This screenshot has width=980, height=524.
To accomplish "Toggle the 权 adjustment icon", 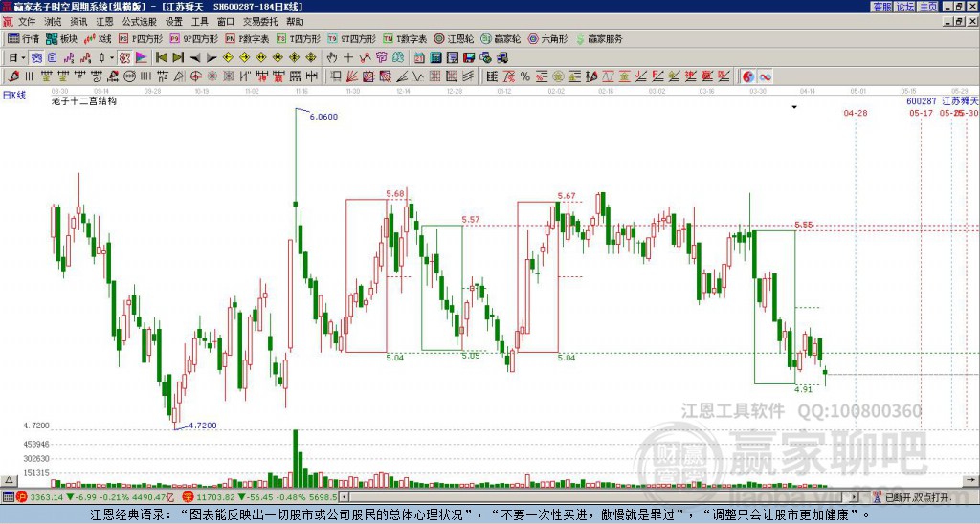I will coord(124,57).
